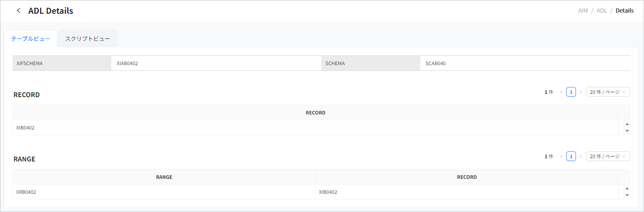
Task: Click scroll up arrow in RANGE table
Action: tap(627, 189)
